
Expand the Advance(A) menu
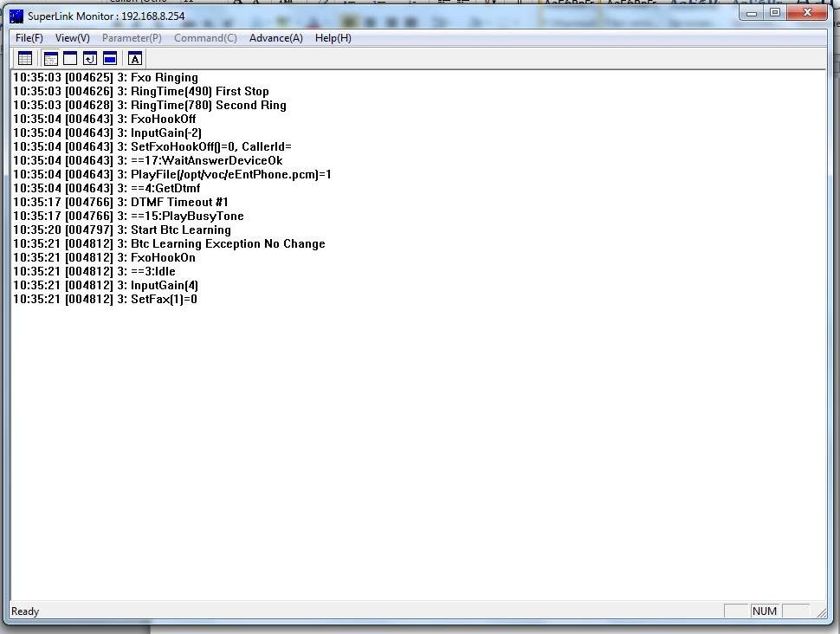click(275, 38)
